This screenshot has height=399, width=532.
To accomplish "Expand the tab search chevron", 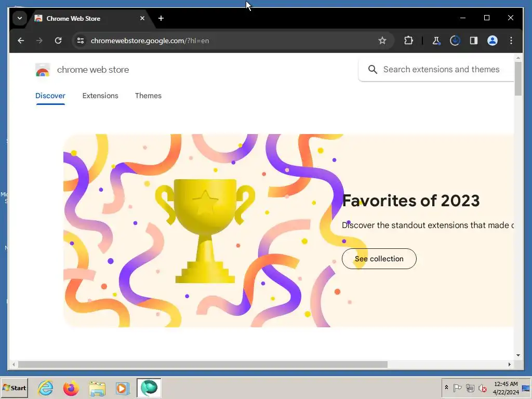I will [20, 18].
